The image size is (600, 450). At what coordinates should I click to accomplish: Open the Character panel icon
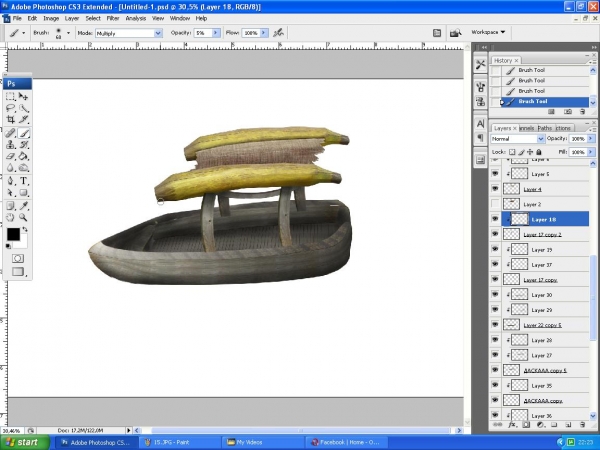(x=480, y=124)
